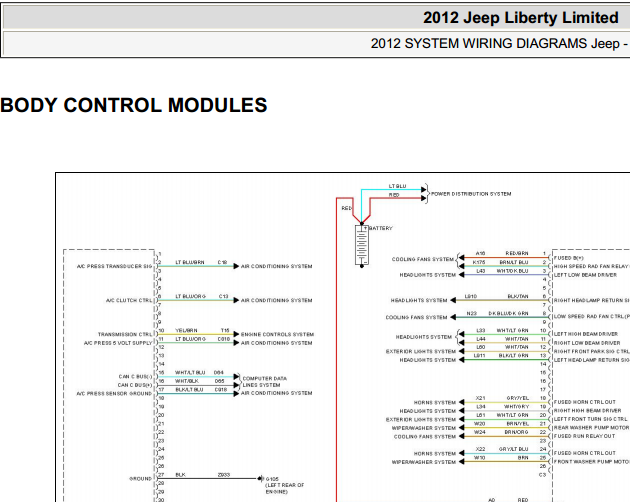Click 'LEFT LOW BEAM DRIVER' label
The height and width of the screenshot is (502, 630).
point(585,275)
